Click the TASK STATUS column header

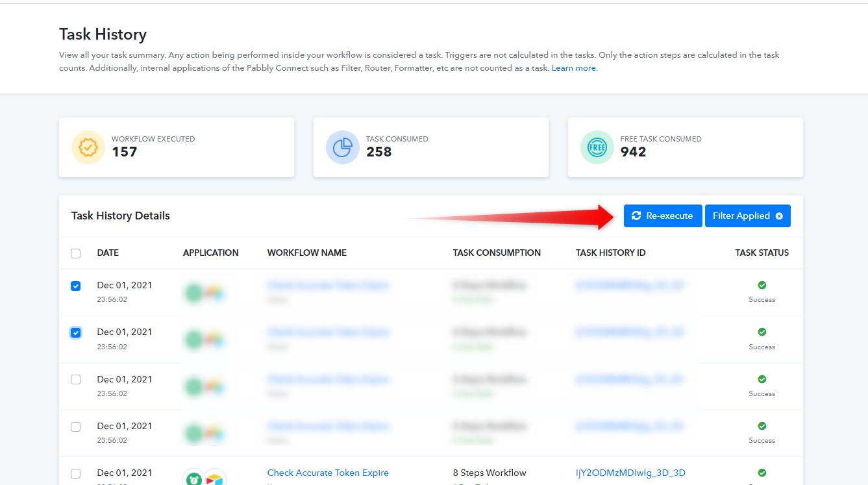click(762, 253)
